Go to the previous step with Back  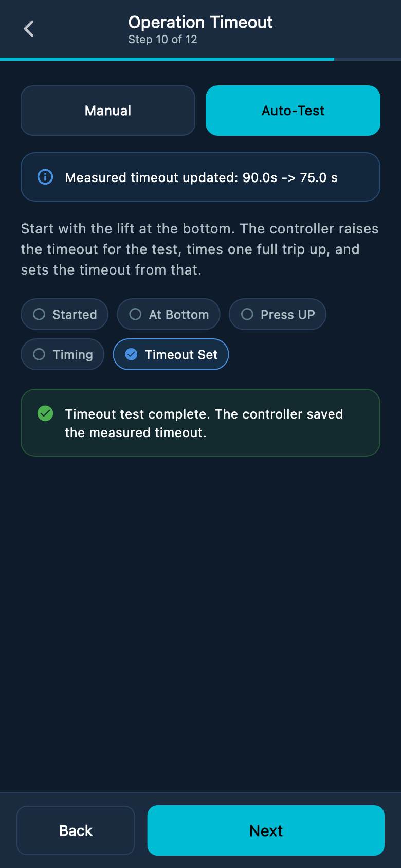pos(76,830)
